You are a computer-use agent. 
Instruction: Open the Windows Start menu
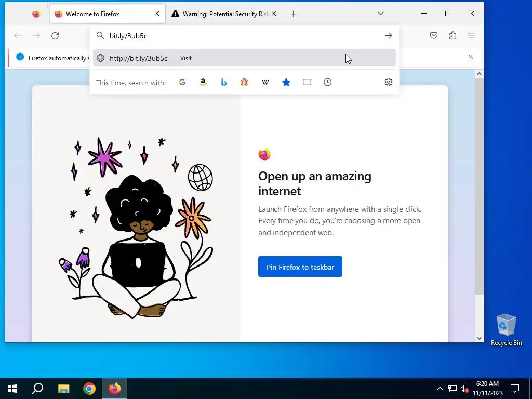click(12, 389)
